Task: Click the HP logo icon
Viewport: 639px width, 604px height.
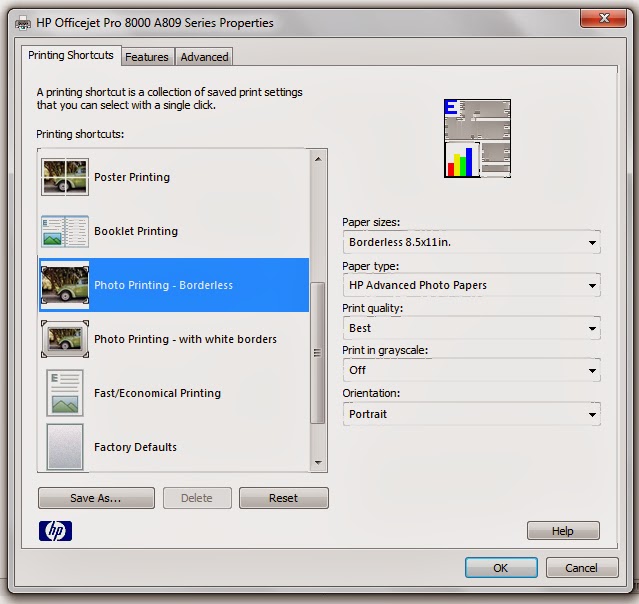Action: tap(55, 531)
